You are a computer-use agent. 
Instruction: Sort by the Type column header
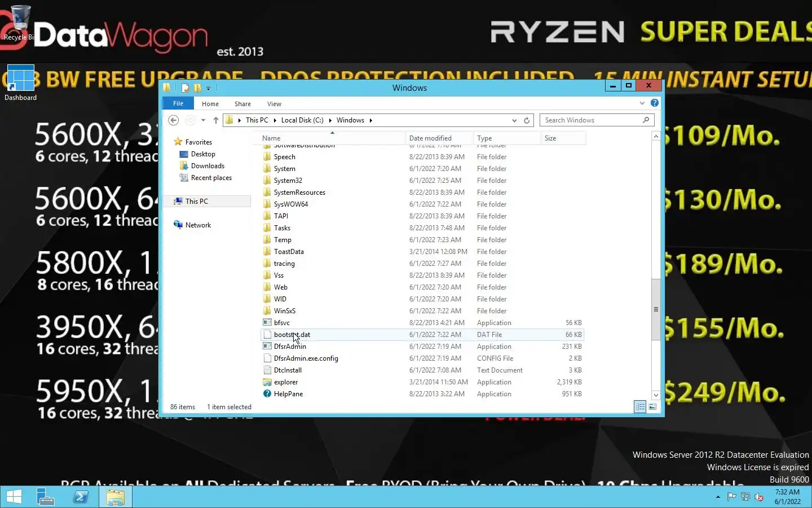pyautogui.click(x=507, y=138)
